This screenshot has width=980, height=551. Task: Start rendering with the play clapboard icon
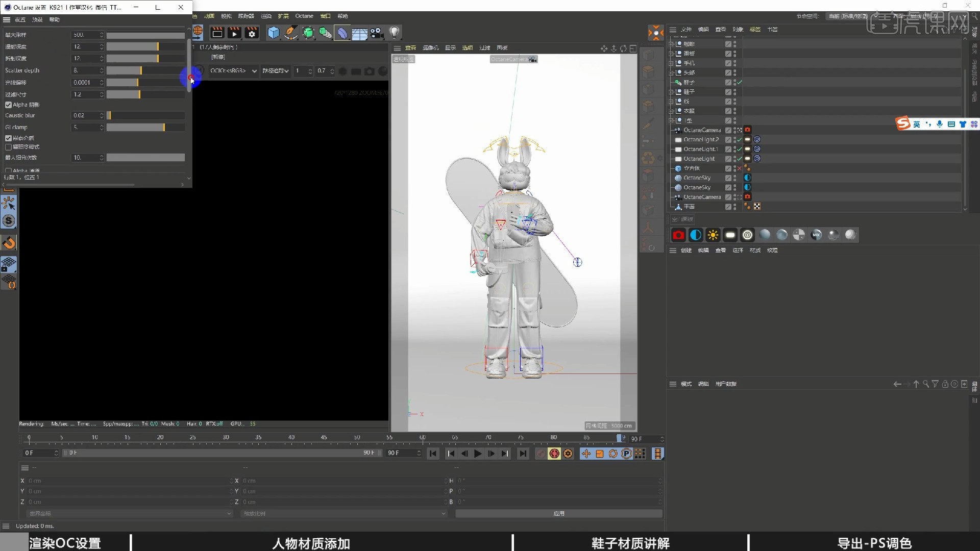point(234,33)
